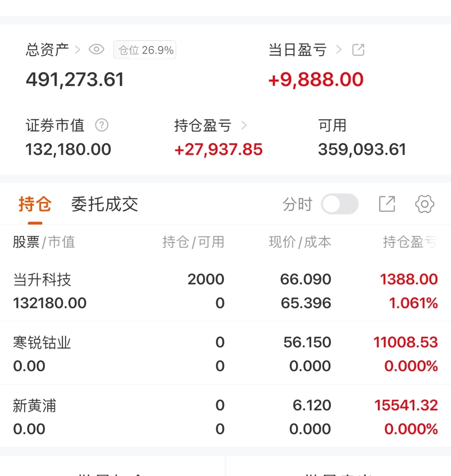Image resolution: width=451 pixels, height=476 pixels.
Task: Toggle total assets visibility eye icon
Action: (96, 50)
